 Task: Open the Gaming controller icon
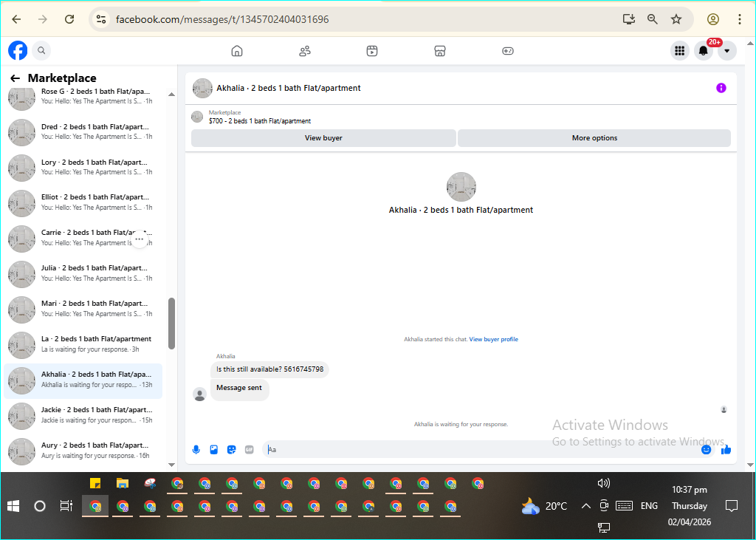(x=508, y=51)
